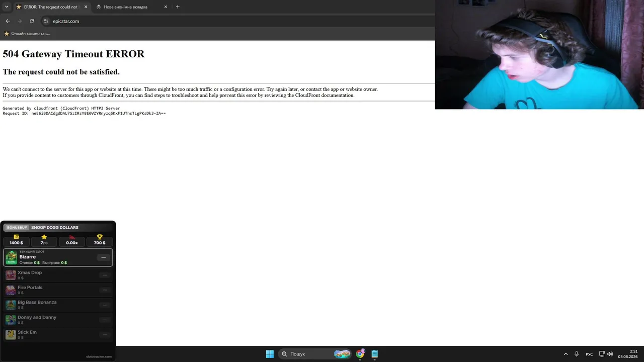Open Google Chrome from the taskbar
Image resolution: width=644 pixels, height=362 pixels.
[x=360, y=354]
